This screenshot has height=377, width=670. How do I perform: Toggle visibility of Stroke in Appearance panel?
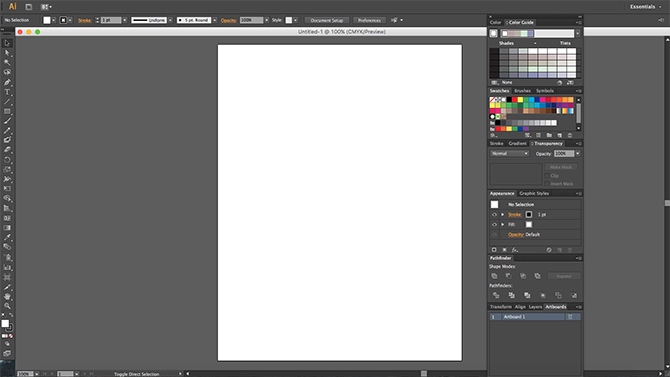pos(494,215)
